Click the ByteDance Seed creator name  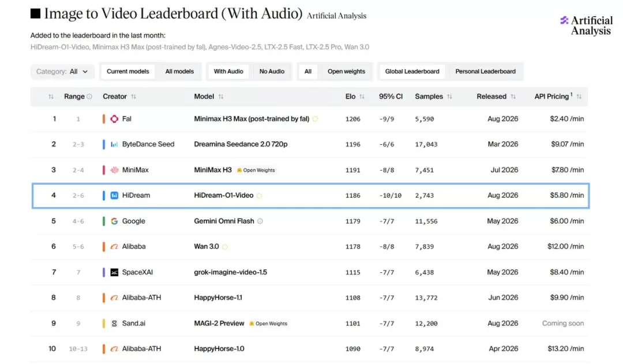coord(148,144)
